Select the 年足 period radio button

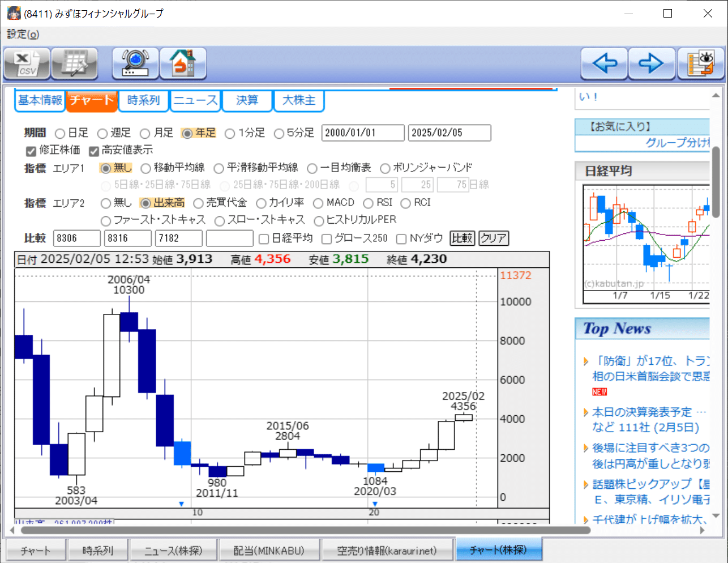click(x=187, y=133)
